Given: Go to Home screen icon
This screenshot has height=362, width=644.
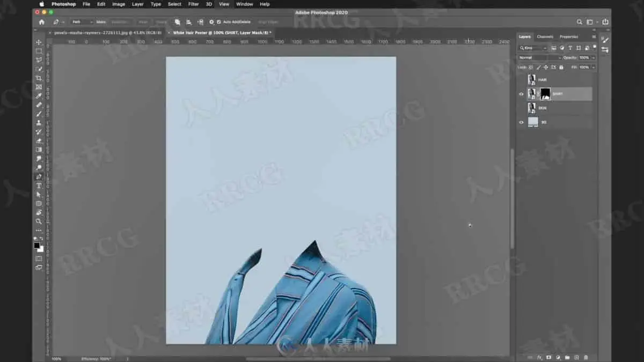Looking at the screenshot, I should [x=42, y=22].
